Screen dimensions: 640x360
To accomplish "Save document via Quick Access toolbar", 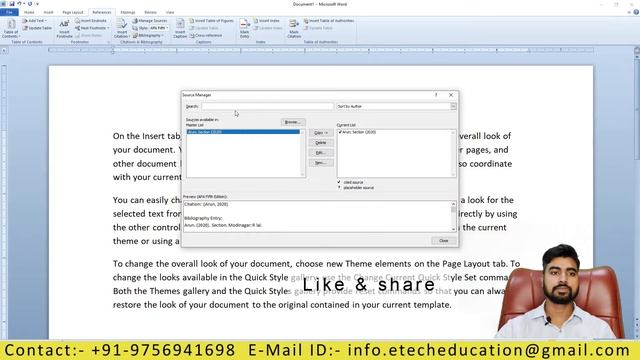I will click(x=11, y=4).
